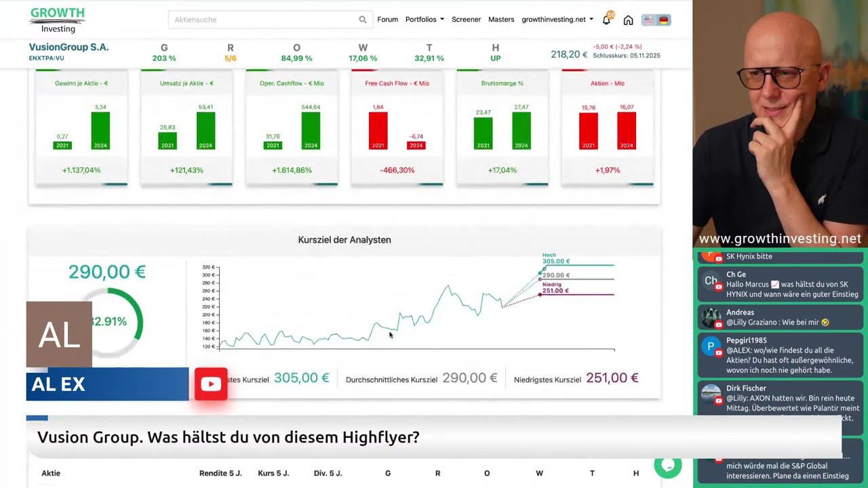Open the Aktien - Mio chart card
Viewport: 868px width, 488px height.
(x=608, y=127)
